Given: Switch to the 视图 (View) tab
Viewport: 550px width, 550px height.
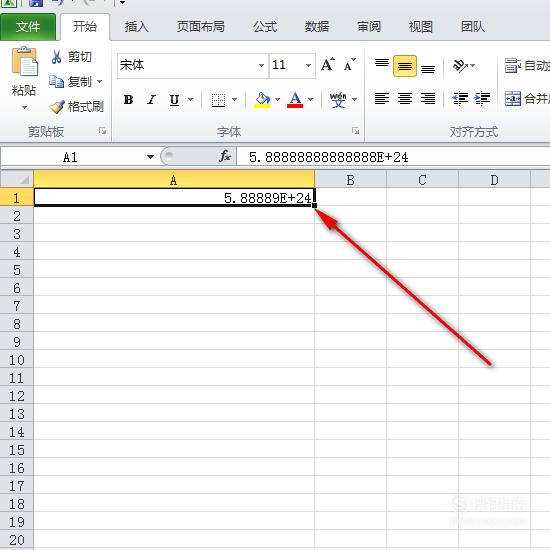Looking at the screenshot, I should coord(421,27).
